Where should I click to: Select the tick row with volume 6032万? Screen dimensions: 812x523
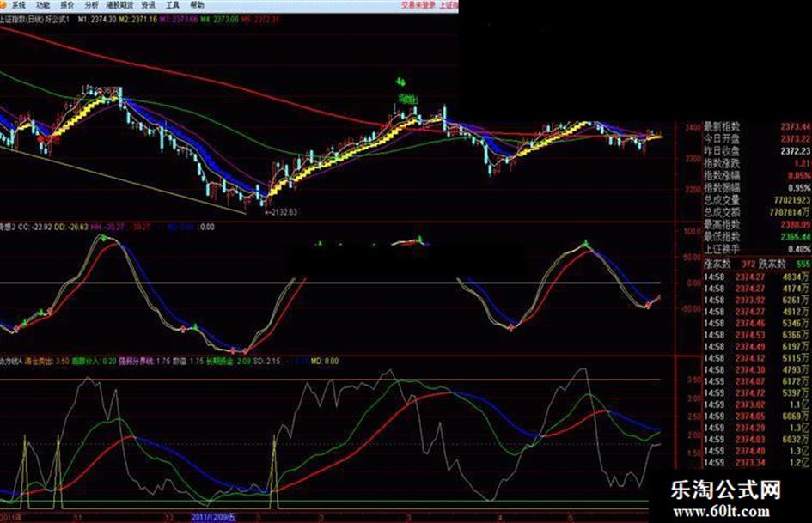click(757, 440)
